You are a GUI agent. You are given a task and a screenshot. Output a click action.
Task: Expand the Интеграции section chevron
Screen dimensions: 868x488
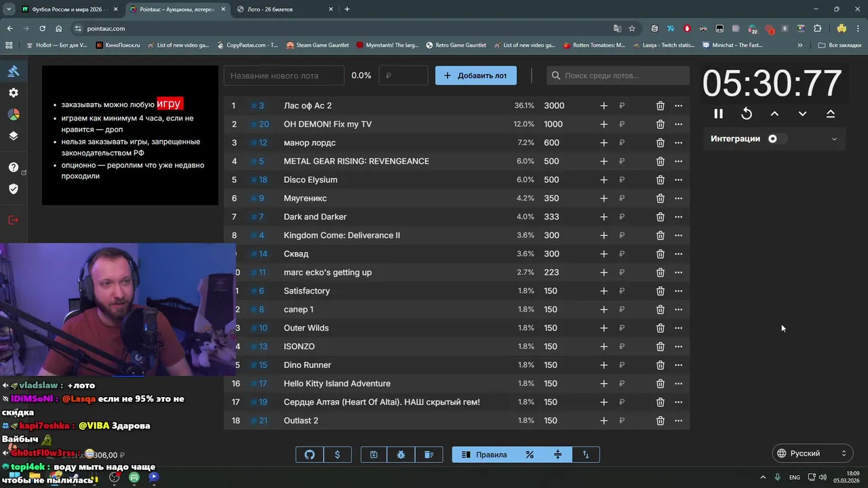(x=834, y=139)
